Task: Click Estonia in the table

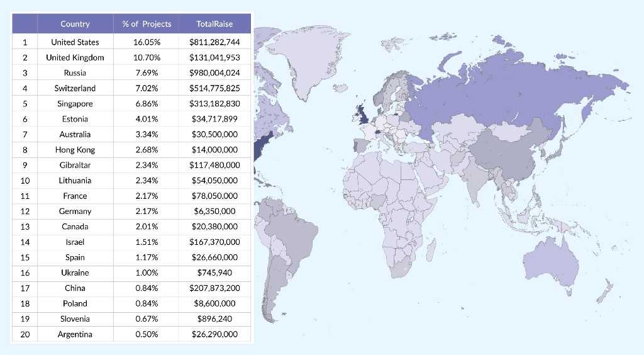Action: [75, 119]
